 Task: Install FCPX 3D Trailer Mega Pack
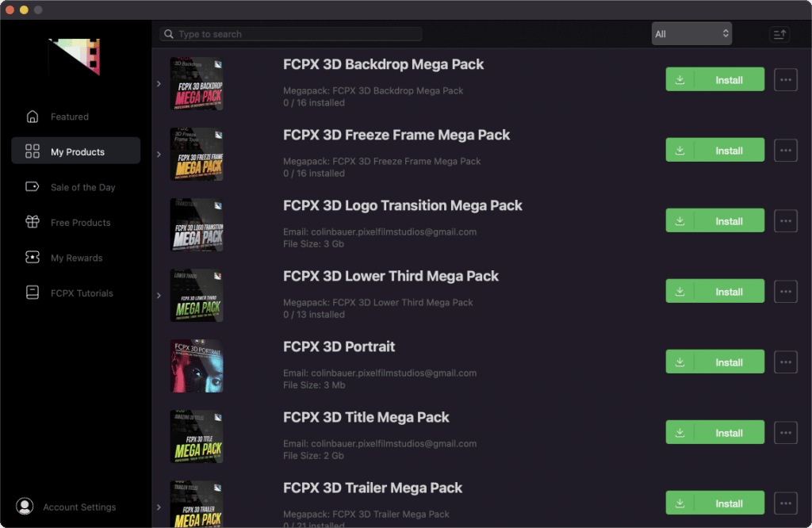pyautogui.click(x=714, y=503)
